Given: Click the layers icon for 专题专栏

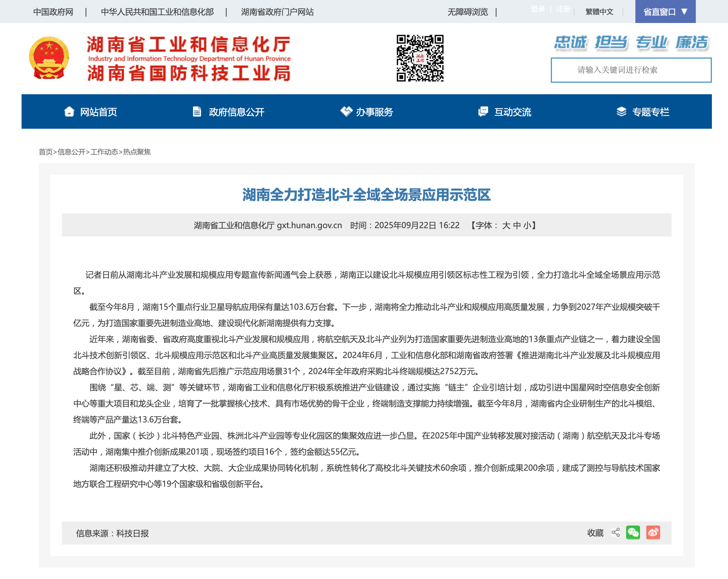Looking at the screenshot, I should (621, 112).
